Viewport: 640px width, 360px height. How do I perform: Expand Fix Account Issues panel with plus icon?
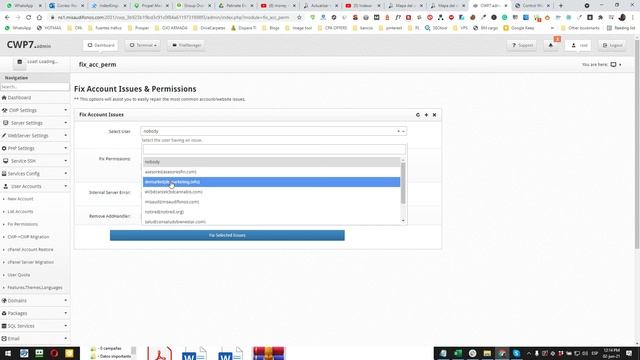point(426,115)
